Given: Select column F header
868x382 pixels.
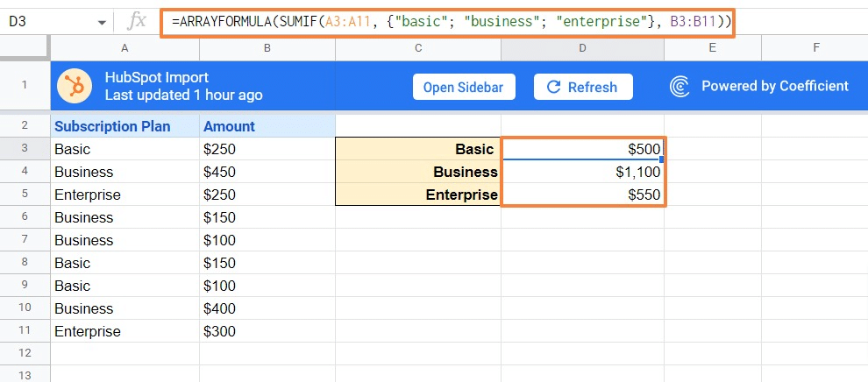Looking at the screenshot, I should pyautogui.click(x=815, y=47).
